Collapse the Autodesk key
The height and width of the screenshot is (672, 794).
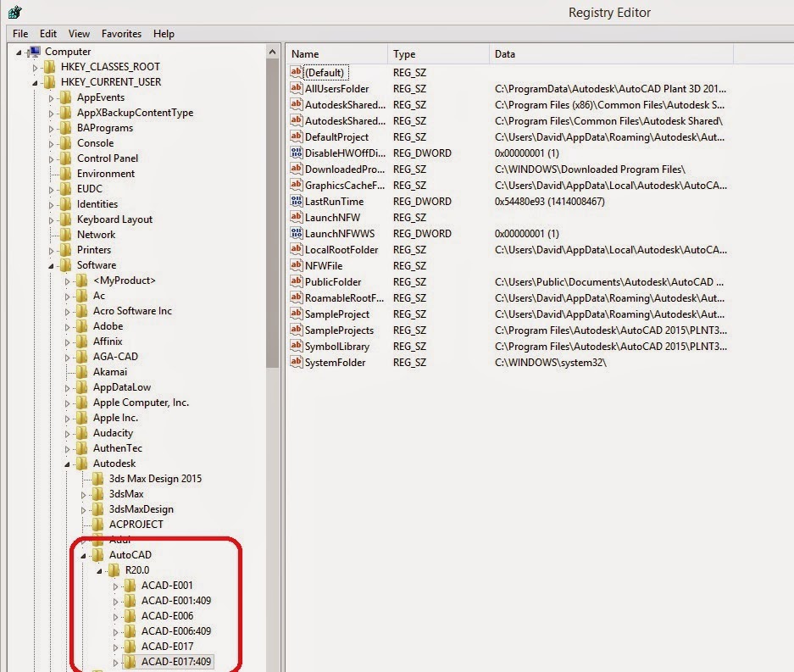[x=67, y=464]
